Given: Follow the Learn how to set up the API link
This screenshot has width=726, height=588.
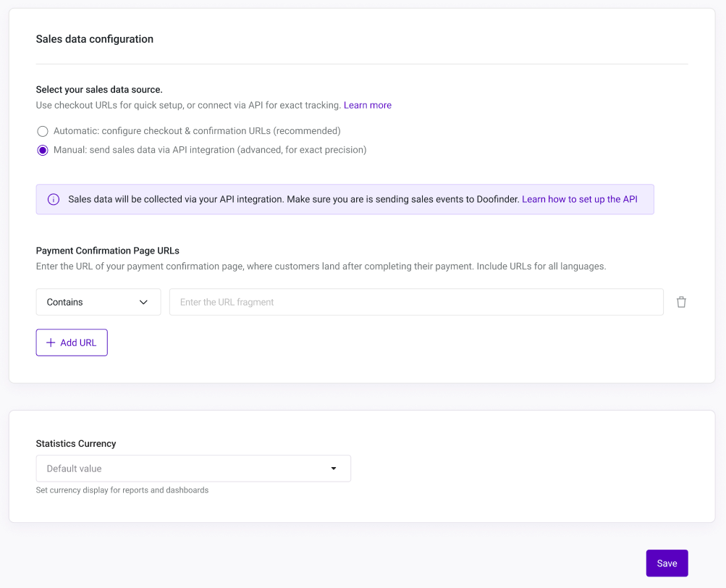Looking at the screenshot, I should [579, 198].
